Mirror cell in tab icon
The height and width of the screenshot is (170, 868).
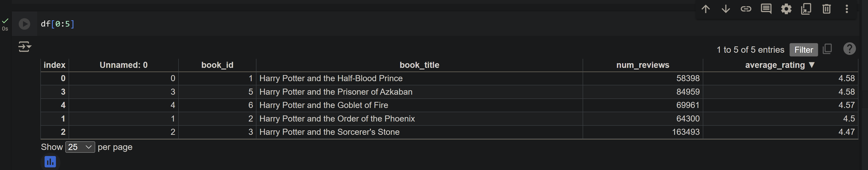[x=806, y=9]
